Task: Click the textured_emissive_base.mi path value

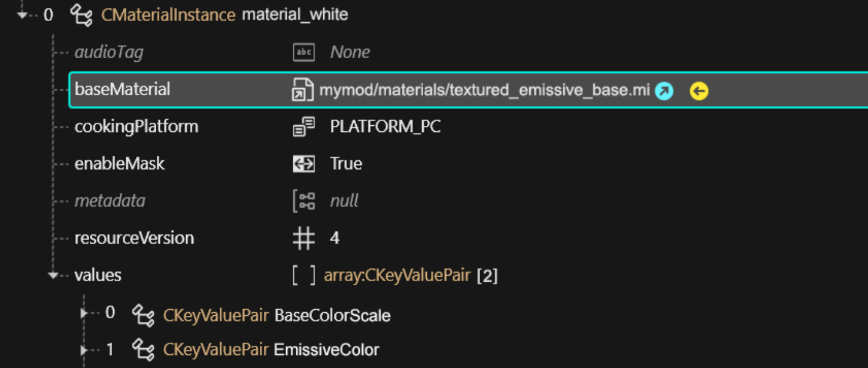Action: tap(484, 91)
